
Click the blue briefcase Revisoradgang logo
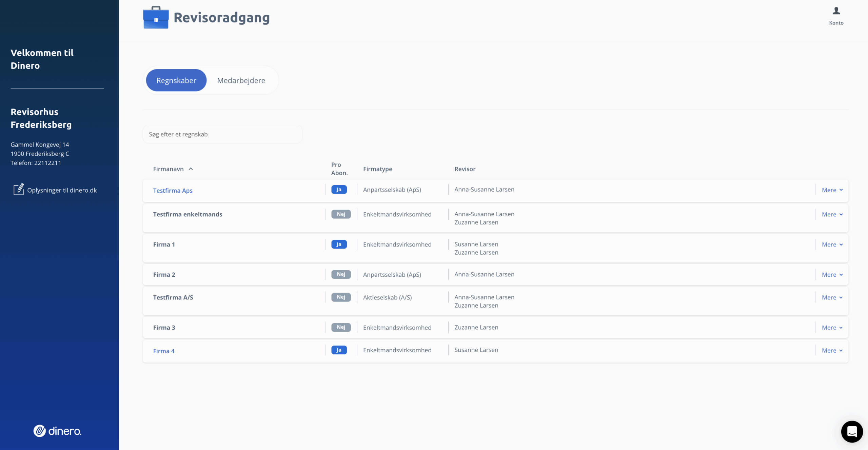tap(156, 18)
